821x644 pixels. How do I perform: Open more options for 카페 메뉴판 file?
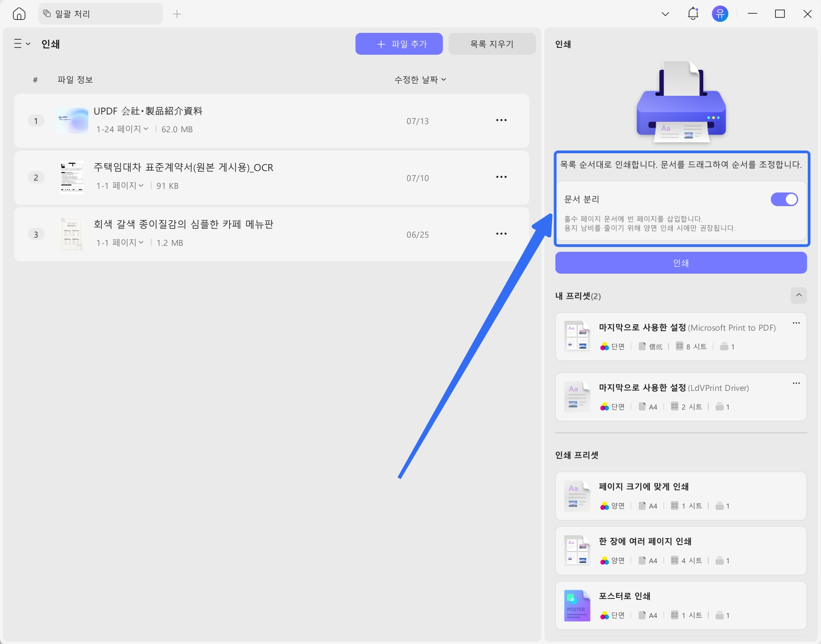[x=501, y=234]
